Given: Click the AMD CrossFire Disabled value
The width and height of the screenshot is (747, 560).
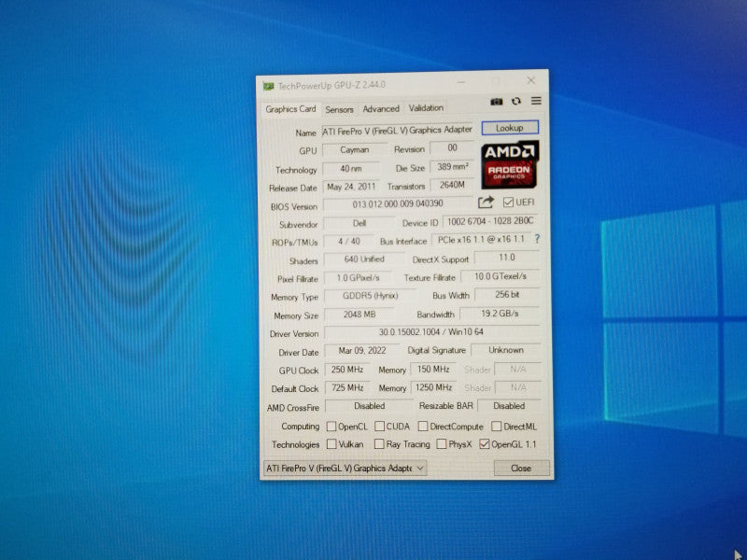Looking at the screenshot, I should [369, 406].
